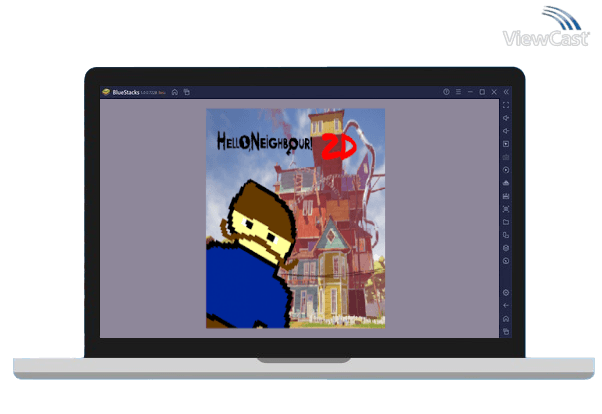
Task: Open multi-instance manager icon in sidebar
Action: (x=506, y=235)
